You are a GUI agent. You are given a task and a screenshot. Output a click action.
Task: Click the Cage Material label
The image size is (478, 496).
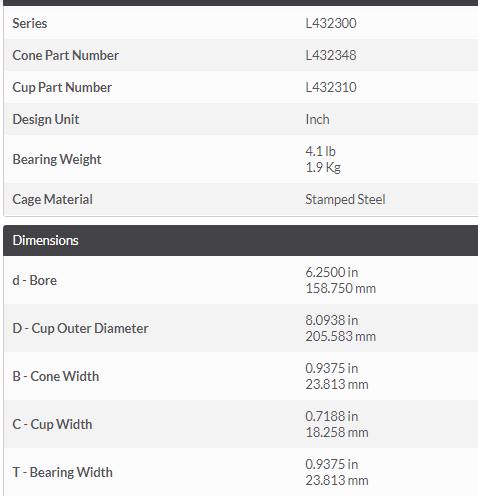[52, 199]
